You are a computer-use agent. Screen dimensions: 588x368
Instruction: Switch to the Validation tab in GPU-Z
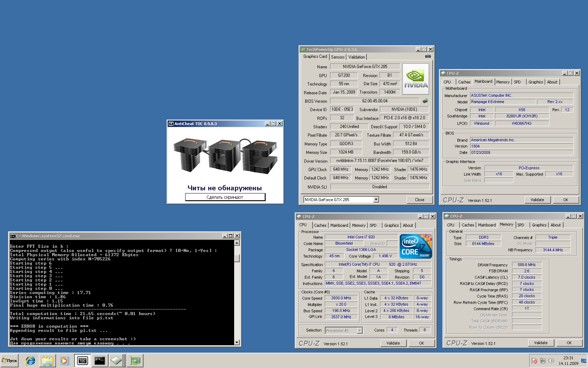coord(357,57)
